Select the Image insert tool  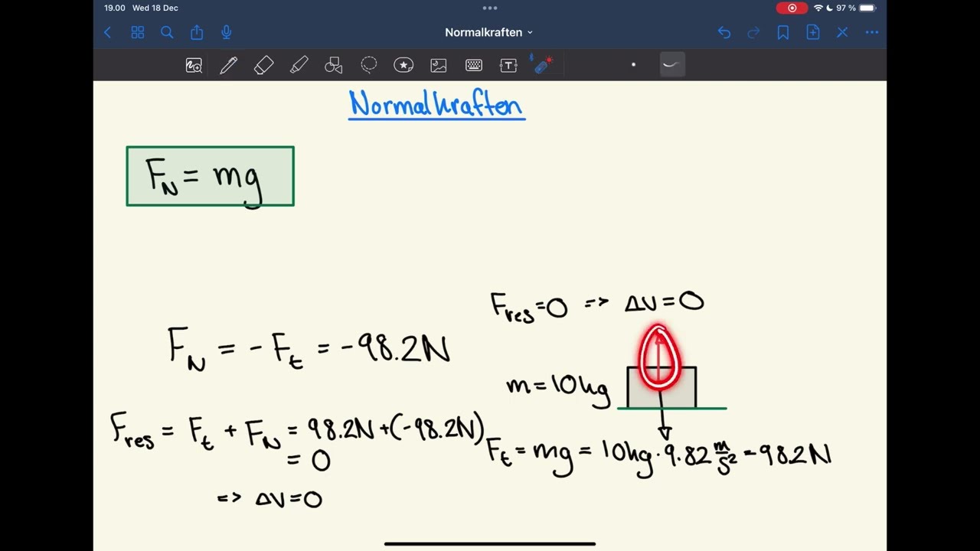(x=439, y=66)
